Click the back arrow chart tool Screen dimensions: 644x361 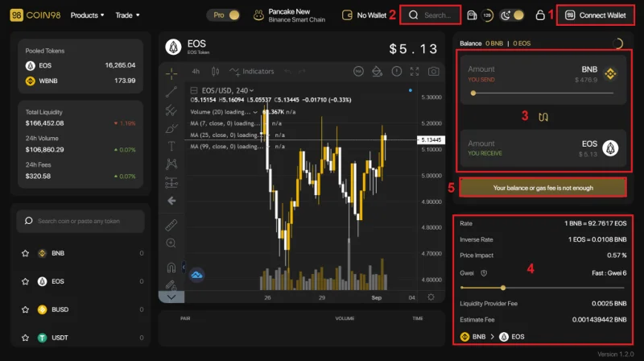171,201
